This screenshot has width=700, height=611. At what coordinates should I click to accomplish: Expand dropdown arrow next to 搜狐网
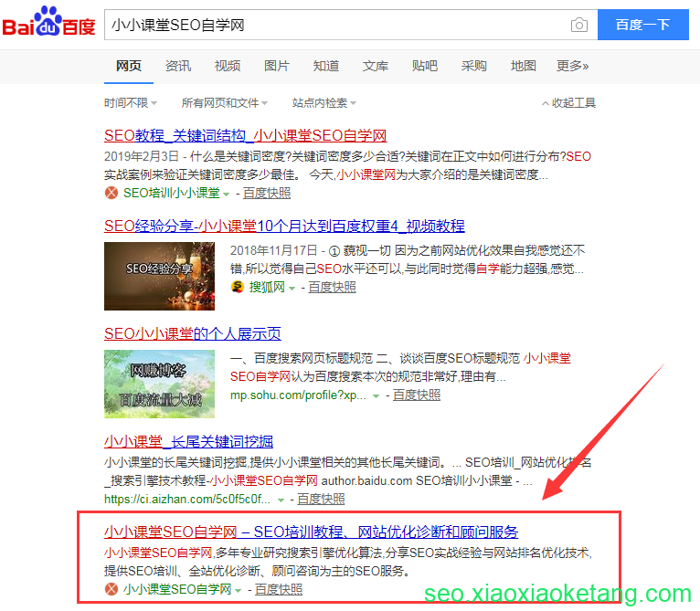click(292, 289)
